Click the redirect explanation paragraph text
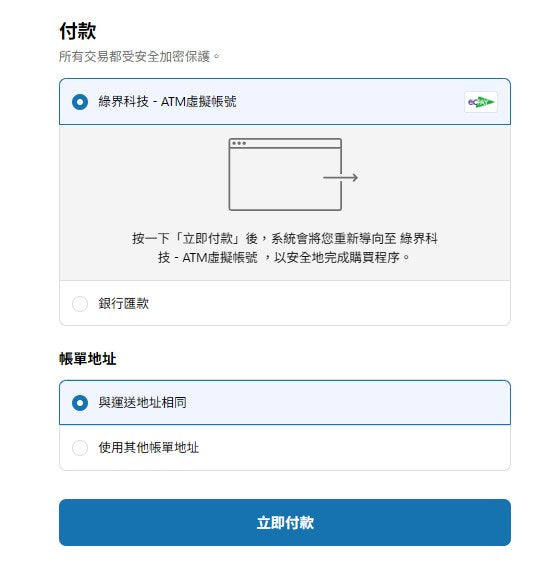 [x=285, y=248]
